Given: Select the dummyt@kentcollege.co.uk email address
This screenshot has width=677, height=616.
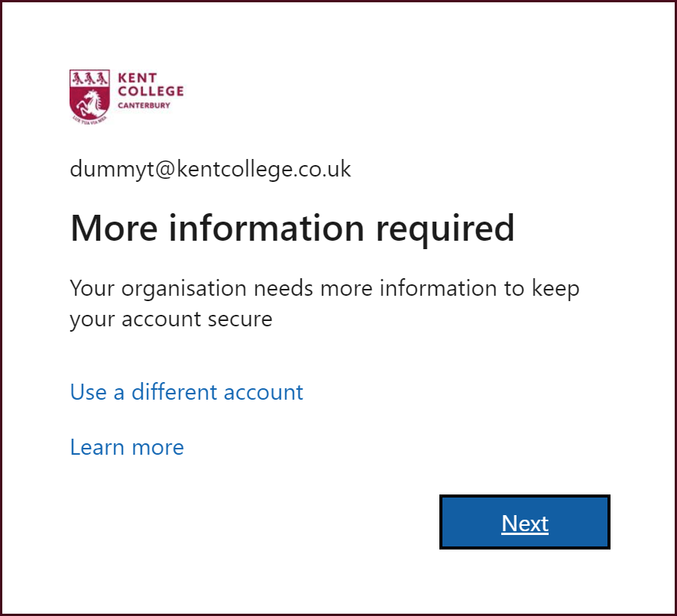Looking at the screenshot, I should [x=210, y=170].
